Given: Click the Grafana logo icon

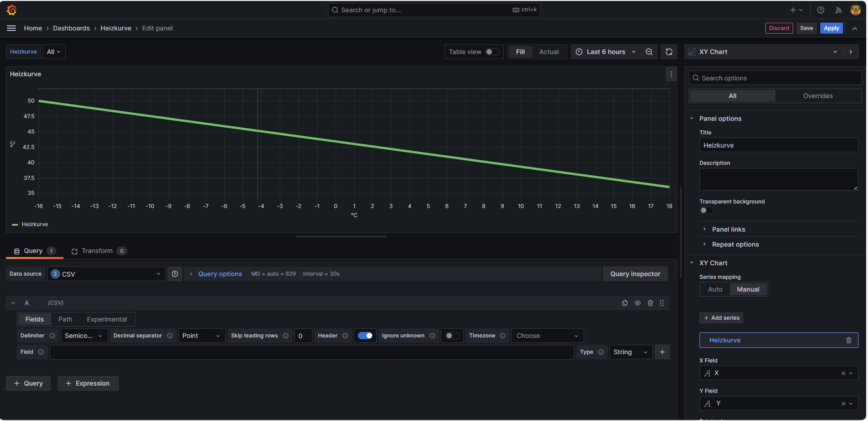Looking at the screenshot, I should [12, 10].
